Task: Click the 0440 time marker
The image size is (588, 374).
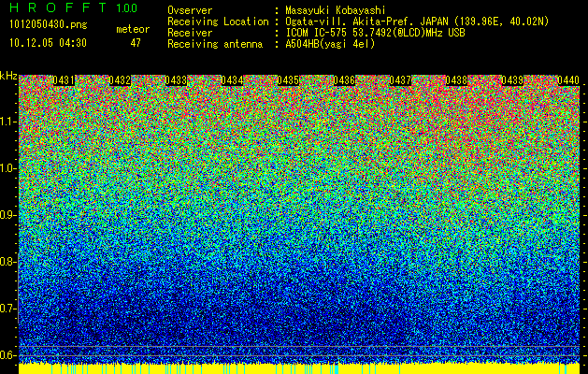Action: click(568, 80)
